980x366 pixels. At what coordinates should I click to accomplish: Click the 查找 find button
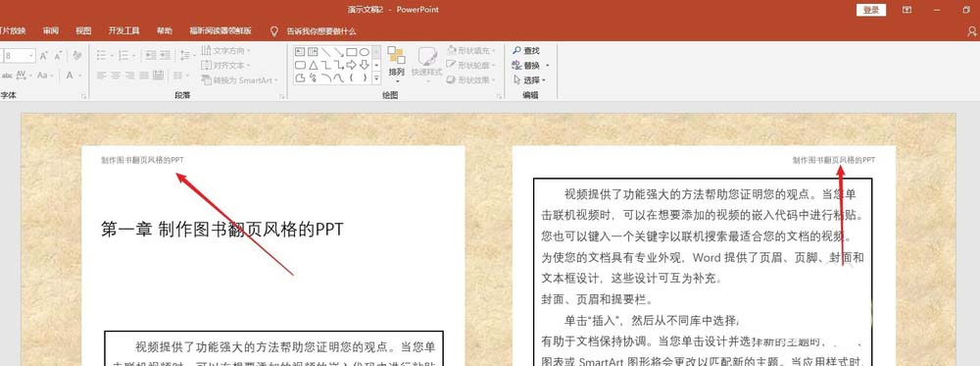[x=526, y=51]
